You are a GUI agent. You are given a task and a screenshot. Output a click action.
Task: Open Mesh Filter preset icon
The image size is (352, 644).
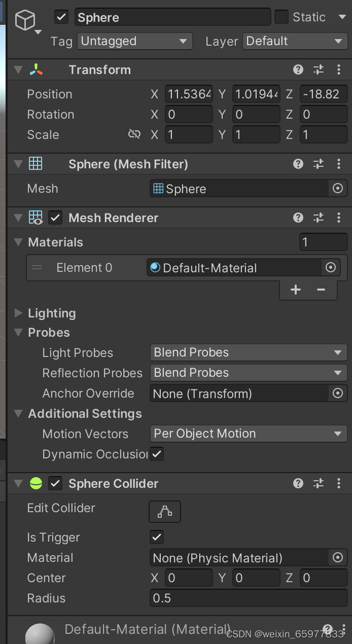(x=319, y=164)
